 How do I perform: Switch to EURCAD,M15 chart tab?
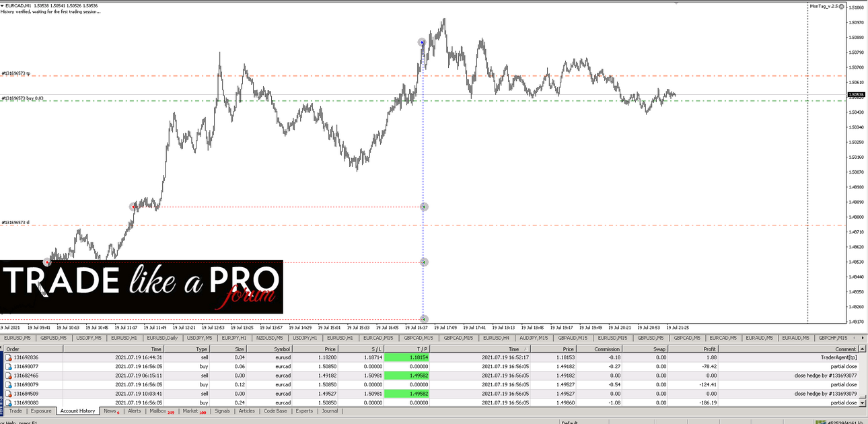tap(379, 338)
